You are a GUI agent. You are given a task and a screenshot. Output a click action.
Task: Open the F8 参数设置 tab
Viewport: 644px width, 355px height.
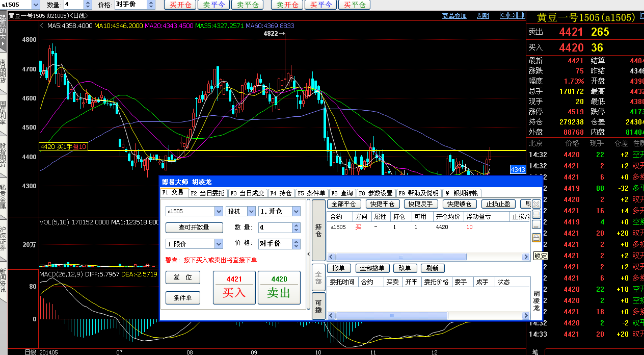pyautogui.click(x=375, y=193)
